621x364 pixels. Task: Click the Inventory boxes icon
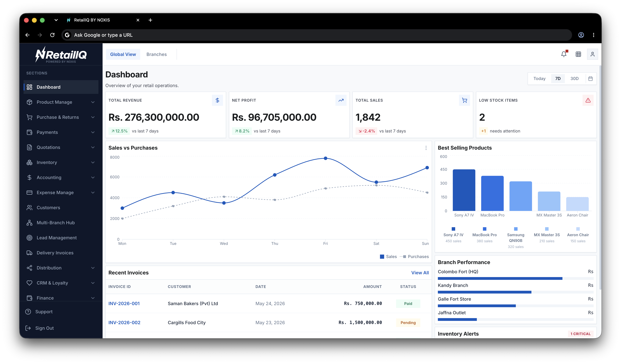pos(30,162)
